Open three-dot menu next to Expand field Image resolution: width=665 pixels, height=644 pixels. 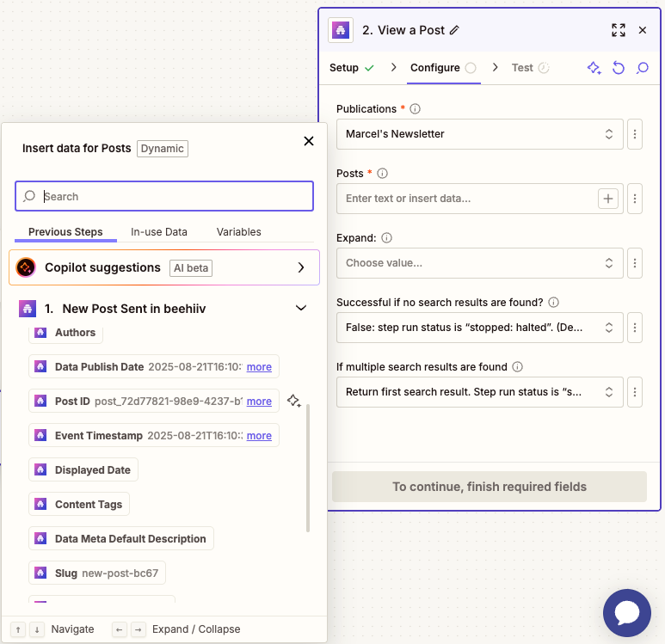click(635, 263)
